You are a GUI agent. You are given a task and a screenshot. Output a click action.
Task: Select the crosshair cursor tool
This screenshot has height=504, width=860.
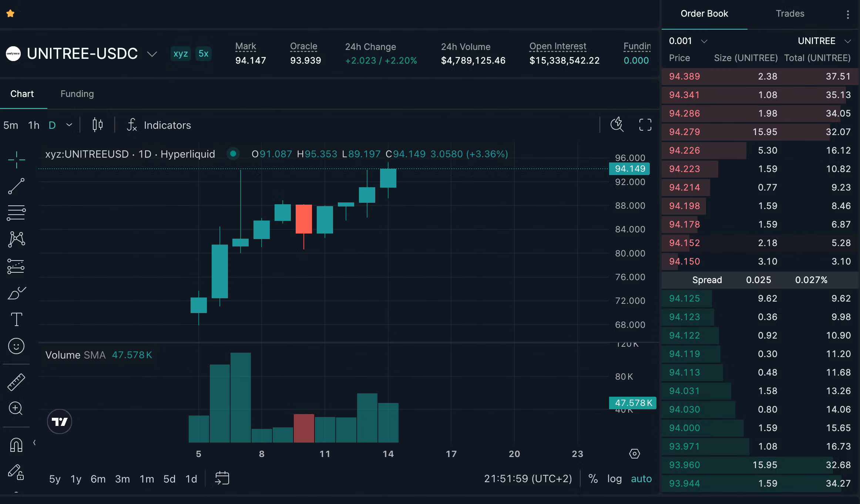[x=16, y=160]
